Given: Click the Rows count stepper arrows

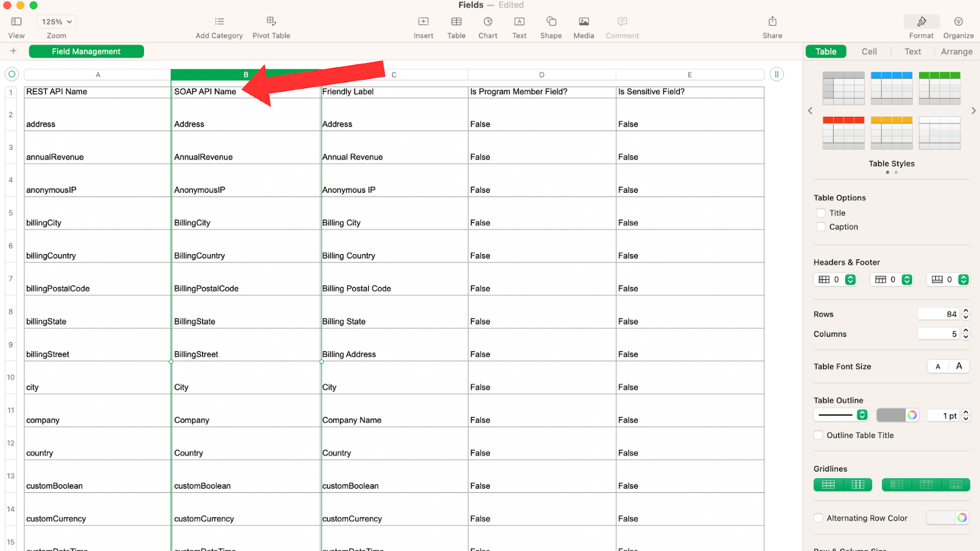Looking at the screenshot, I should [966, 314].
